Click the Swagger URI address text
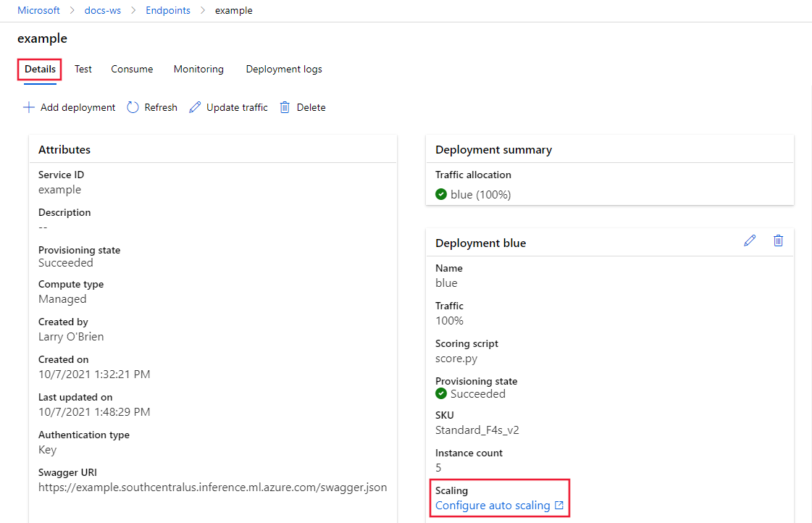 pos(212,488)
